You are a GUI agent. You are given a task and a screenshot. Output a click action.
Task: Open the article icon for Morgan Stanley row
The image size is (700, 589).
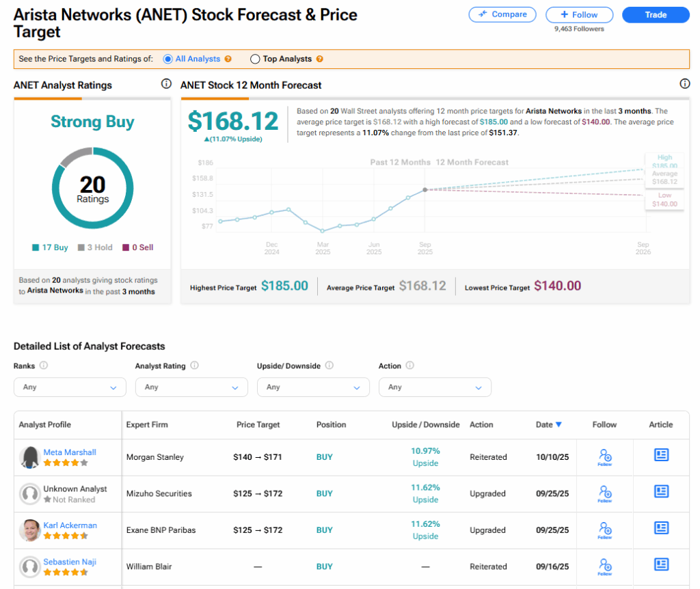point(661,455)
